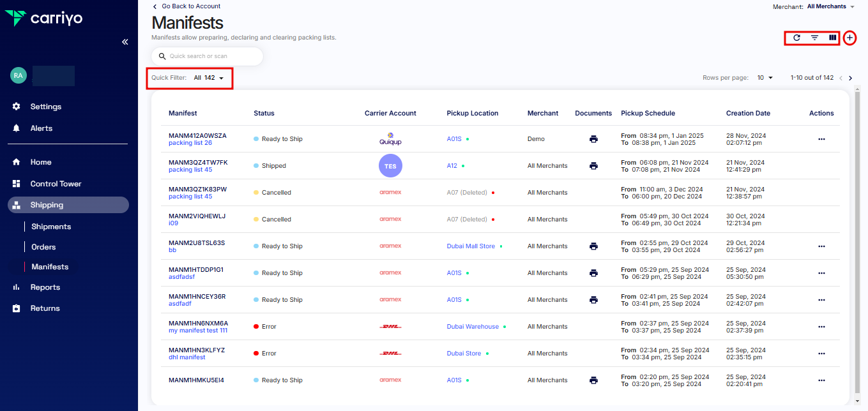Click the Returns icon in the sidebar

[16, 308]
